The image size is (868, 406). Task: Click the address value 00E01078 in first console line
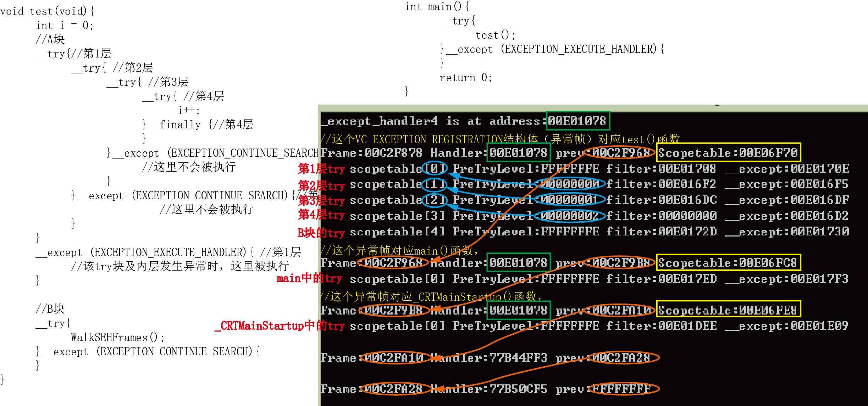click(x=577, y=121)
